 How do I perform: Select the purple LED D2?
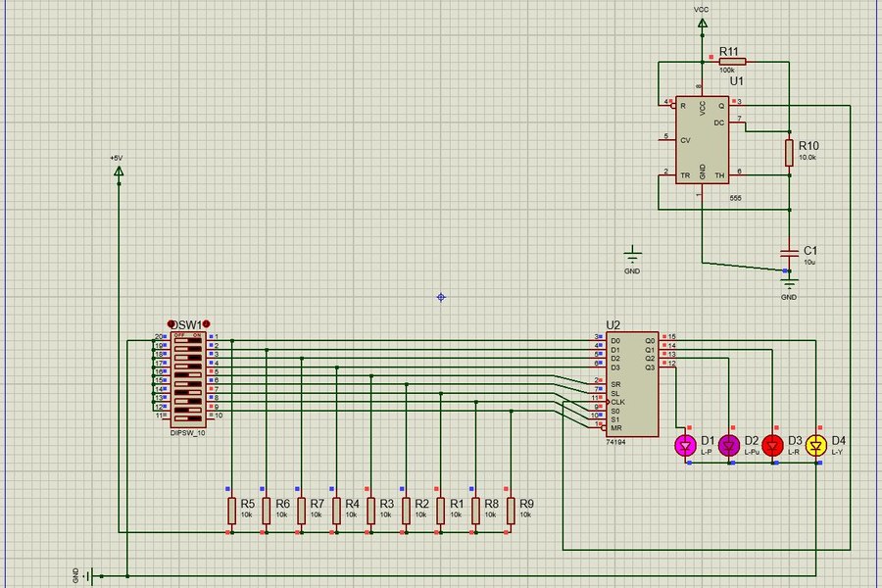(729, 446)
